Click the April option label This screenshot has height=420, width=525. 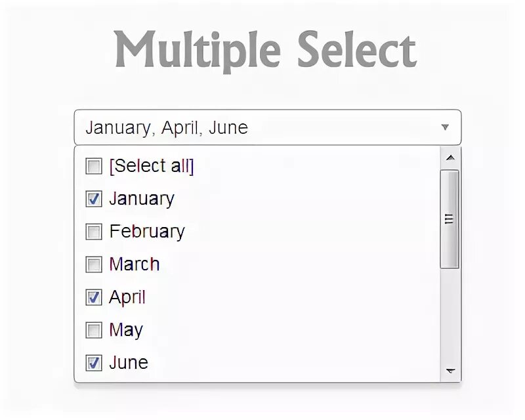coord(127,297)
